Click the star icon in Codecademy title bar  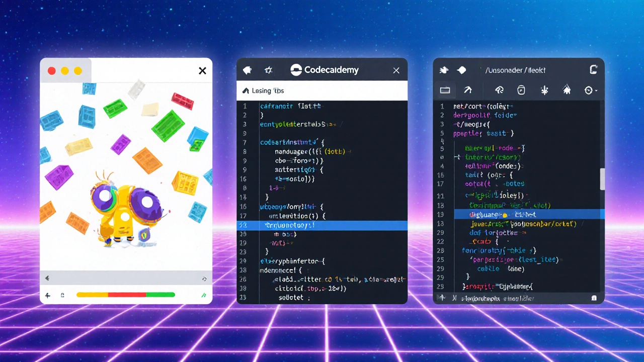(x=269, y=70)
